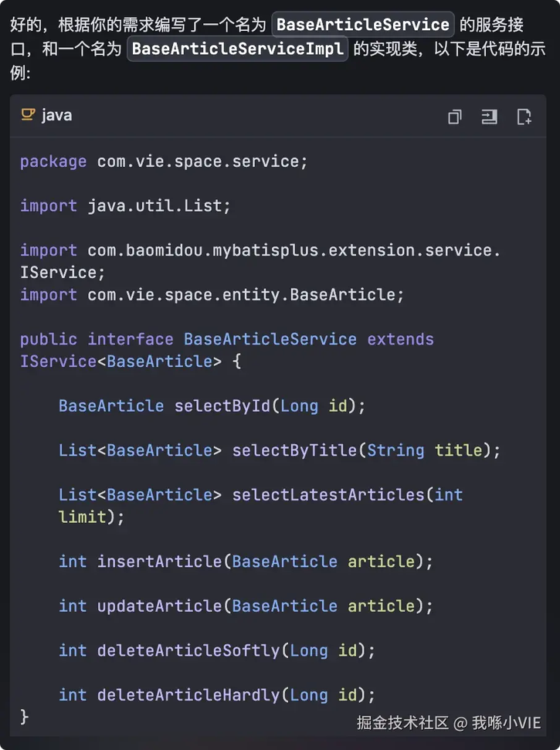The image size is (560, 750).
Task: Click the deleteArticleSoftly method name
Action: tap(188, 650)
